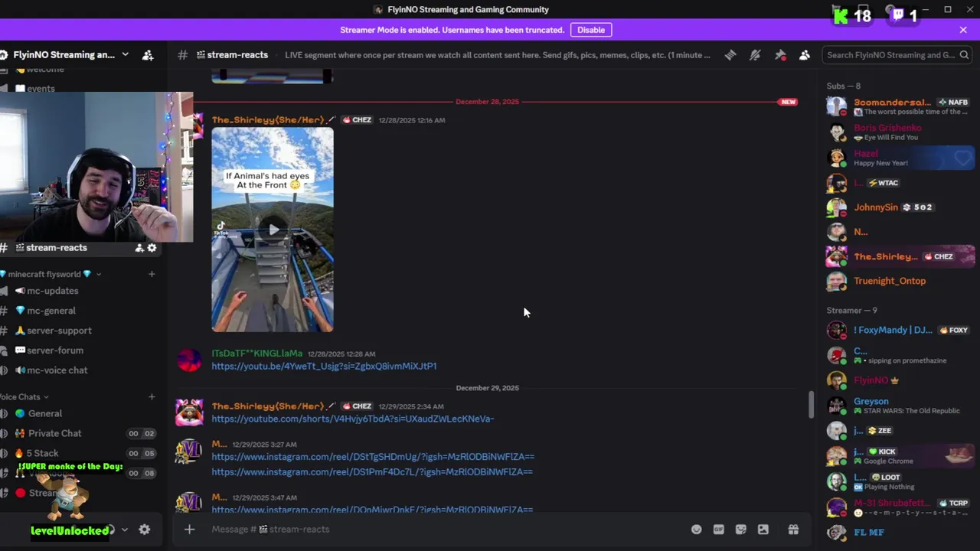The width and height of the screenshot is (980, 551).
Task: Click the Kick viewer count overlay icon
Action: pos(841,15)
